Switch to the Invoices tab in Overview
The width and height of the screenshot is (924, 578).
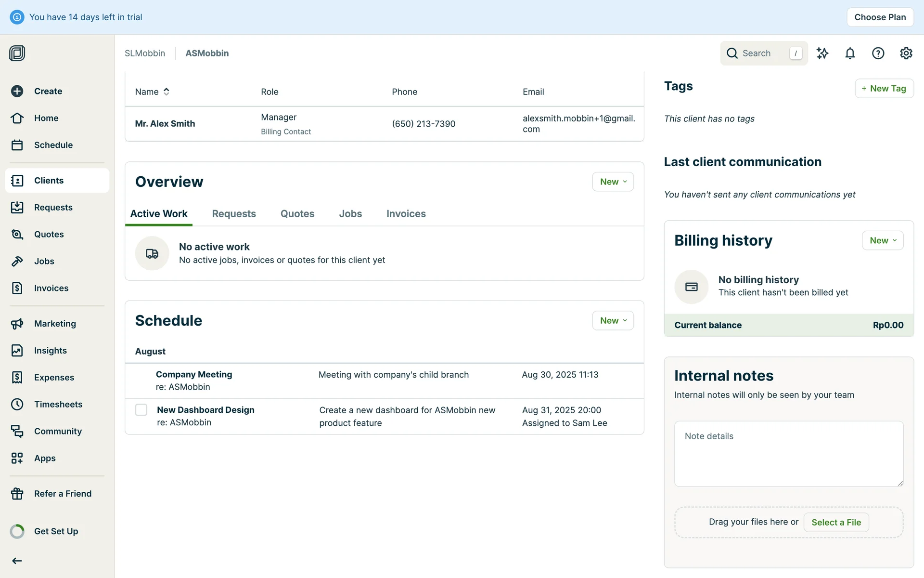point(406,213)
